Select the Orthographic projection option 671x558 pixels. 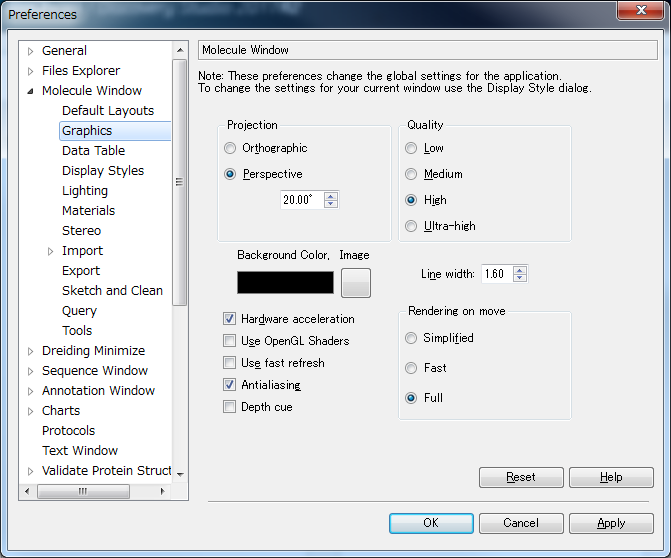(x=231, y=148)
